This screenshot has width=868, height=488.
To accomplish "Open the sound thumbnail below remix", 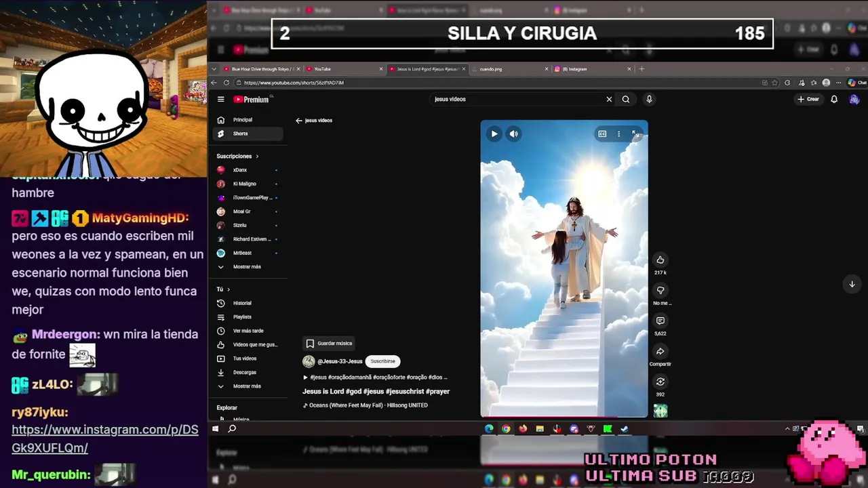I will click(660, 411).
